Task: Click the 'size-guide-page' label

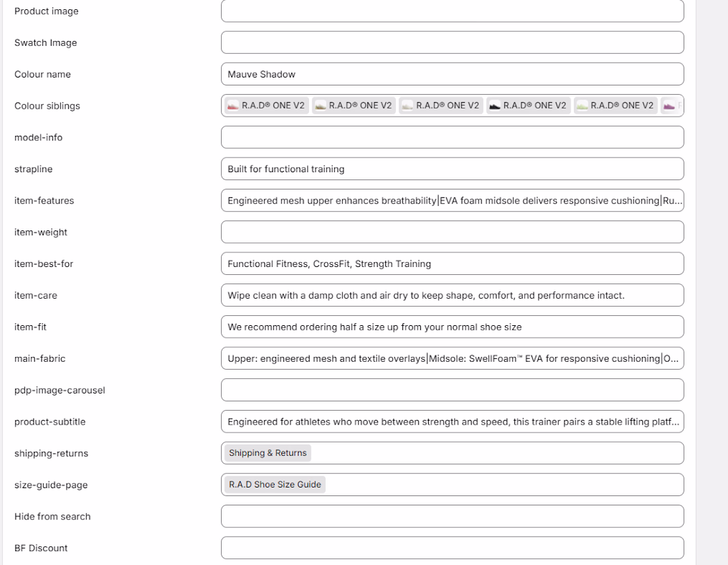Action: [x=51, y=485]
